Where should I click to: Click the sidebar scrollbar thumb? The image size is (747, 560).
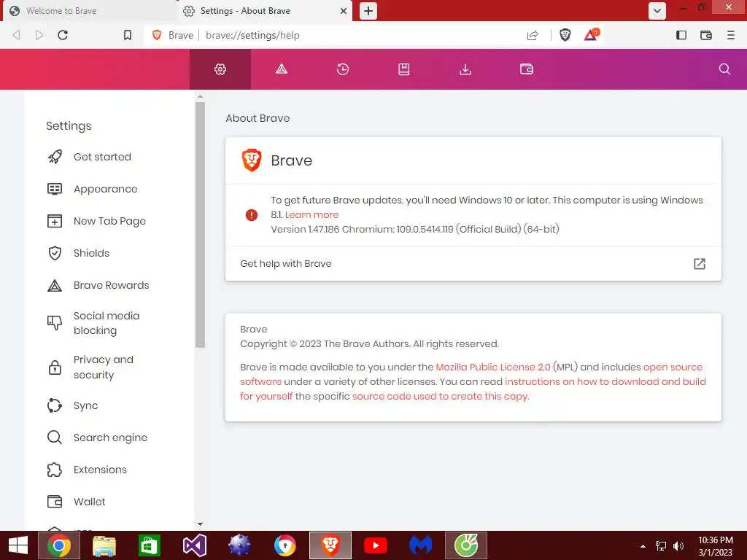(200, 224)
